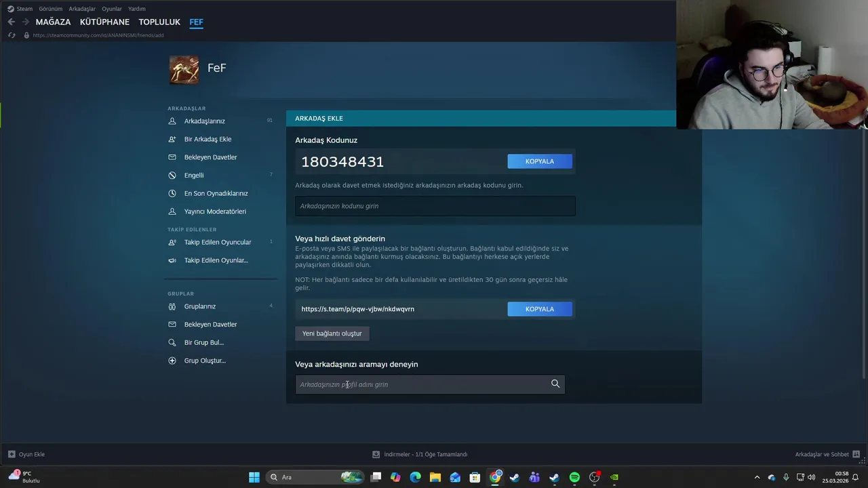Screen dimensions: 868x488
Task: Click the Steam logo icon in the menu bar
Action: click(10, 9)
